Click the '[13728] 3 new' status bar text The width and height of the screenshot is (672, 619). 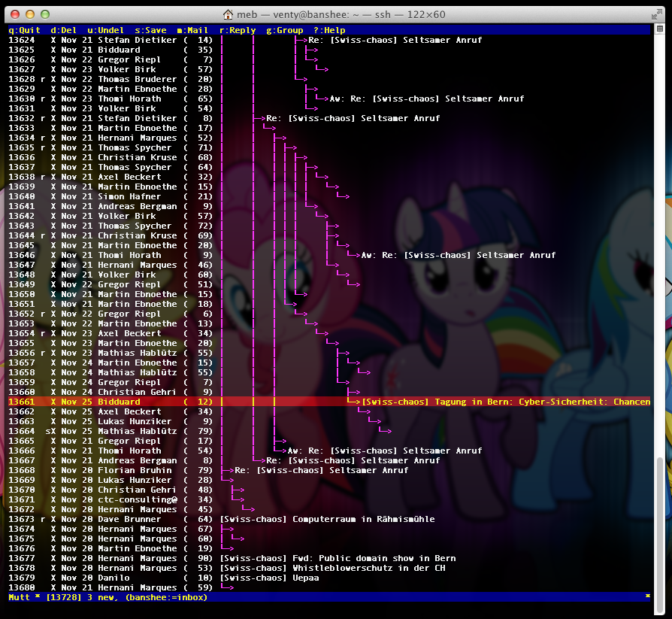pyautogui.click(x=82, y=597)
